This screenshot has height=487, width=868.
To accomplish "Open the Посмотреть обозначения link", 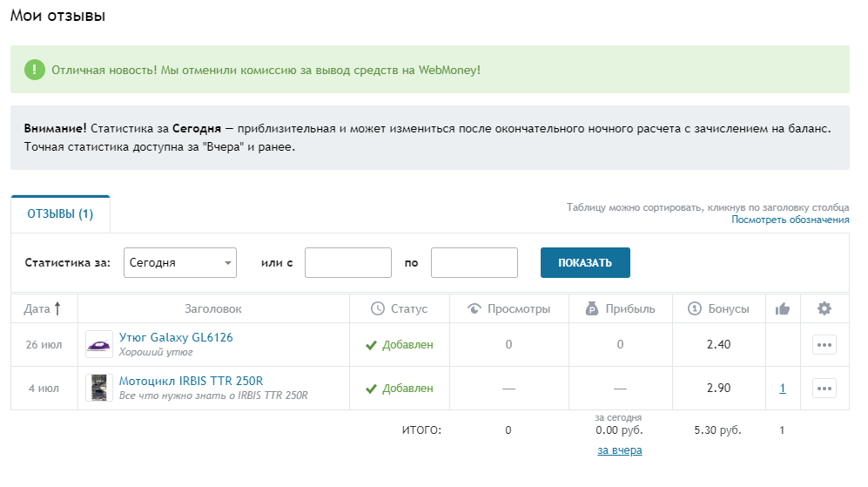I will [x=790, y=220].
